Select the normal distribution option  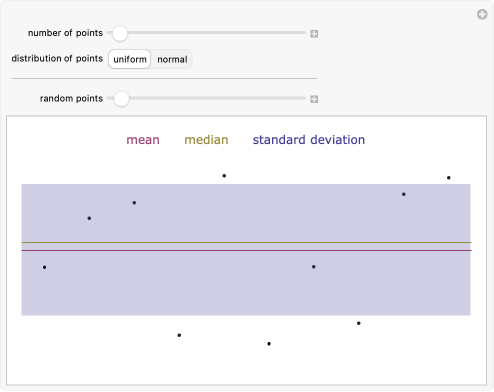tap(172, 59)
